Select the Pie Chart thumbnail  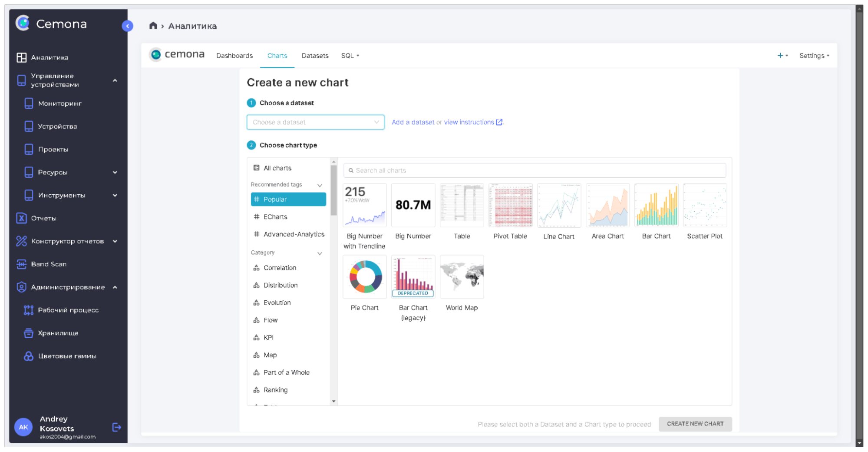point(364,277)
